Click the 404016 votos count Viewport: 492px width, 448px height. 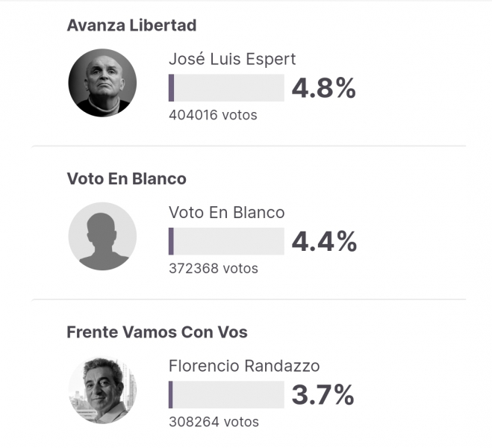(213, 115)
